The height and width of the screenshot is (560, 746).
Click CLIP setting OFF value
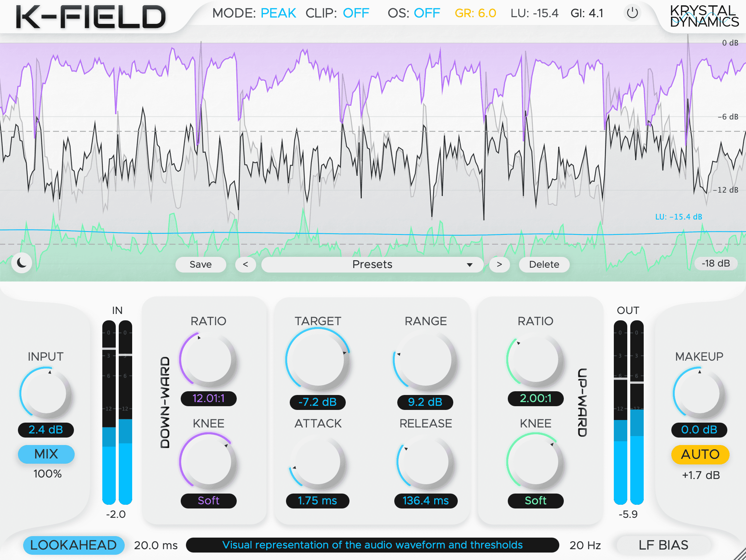click(x=356, y=13)
